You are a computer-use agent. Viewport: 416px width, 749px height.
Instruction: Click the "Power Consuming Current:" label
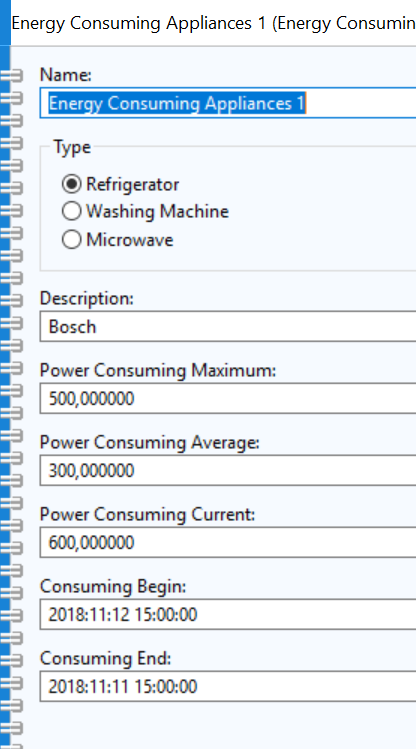(148, 514)
